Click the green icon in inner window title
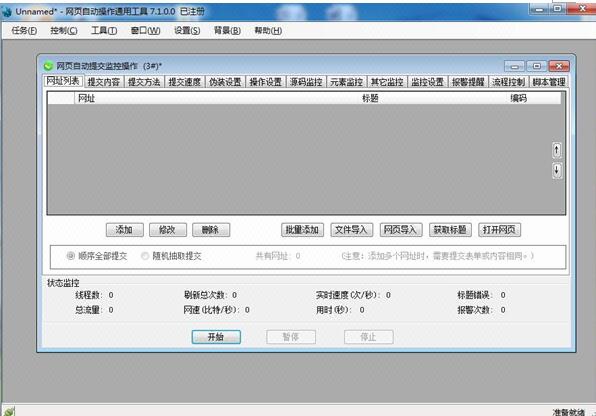 coord(48,66)
